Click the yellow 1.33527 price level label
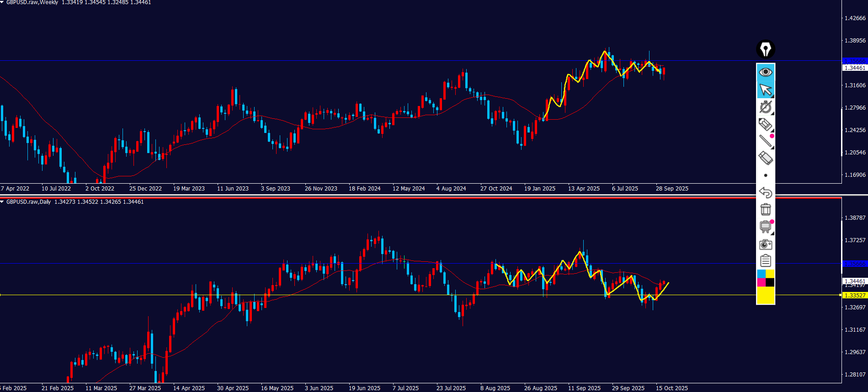The height and width of the screenshot is (392, 868). pyautogui.click(x=854, y=296)
